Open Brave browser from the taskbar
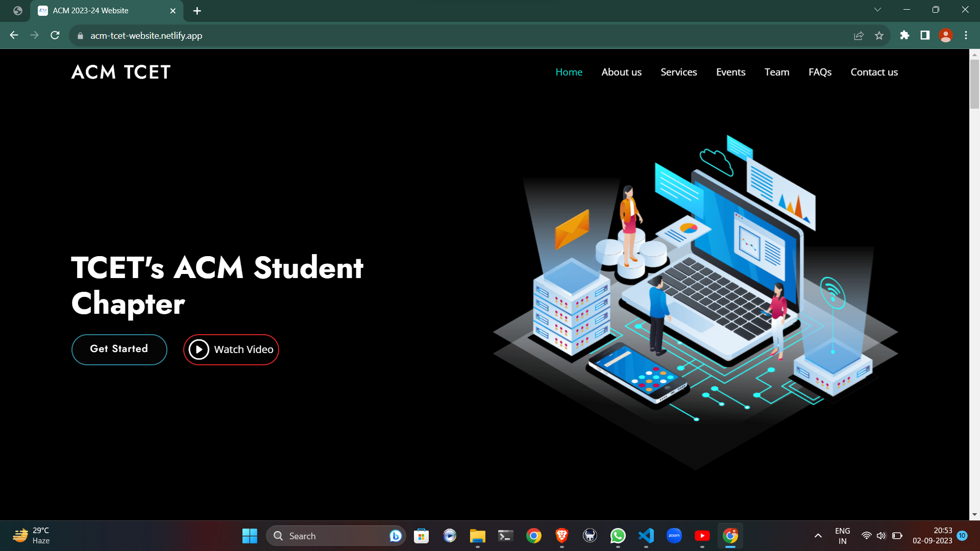The height and width of the screenshot is (551, 980). [x=561, y=536]
